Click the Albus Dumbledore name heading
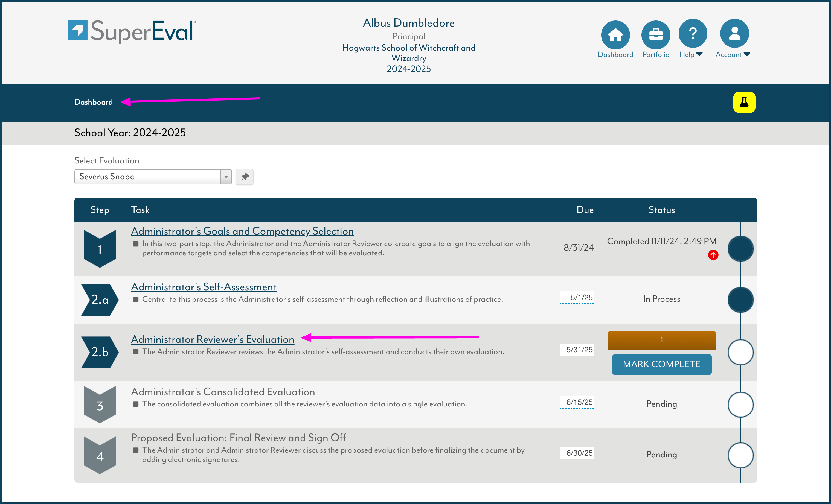Image resolution: width=831 pixels, height=504 pixels. [x=408, y=23]
